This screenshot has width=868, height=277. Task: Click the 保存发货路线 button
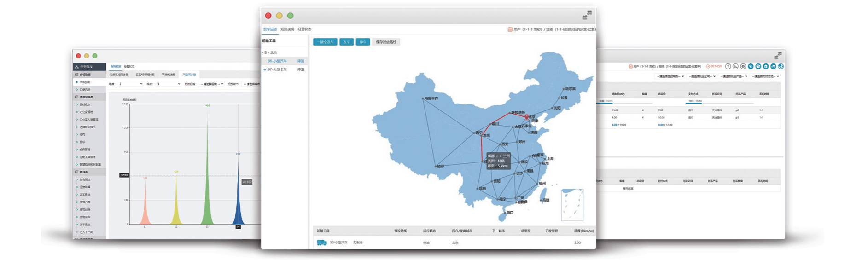(x=386, y=42)
